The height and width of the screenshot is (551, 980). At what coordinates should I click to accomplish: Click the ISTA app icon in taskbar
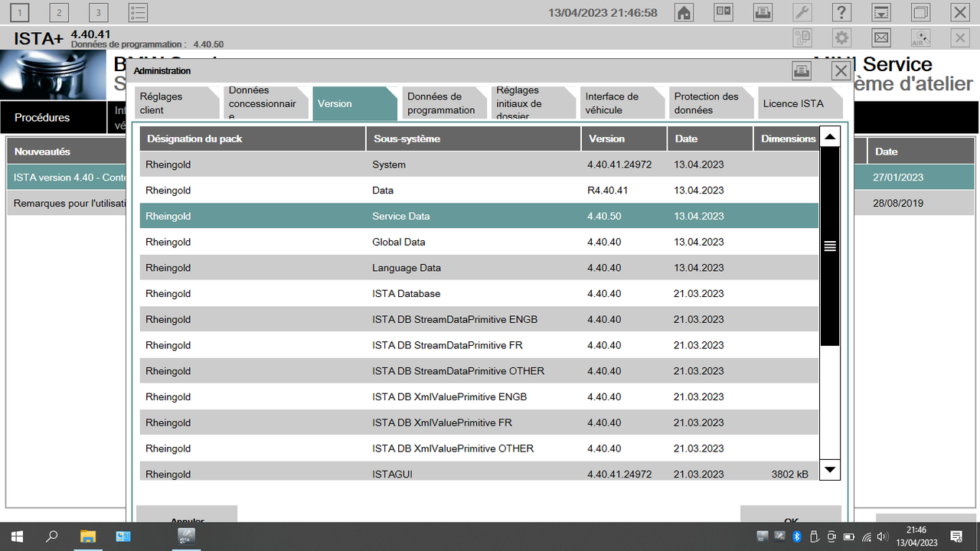(188, 536)
